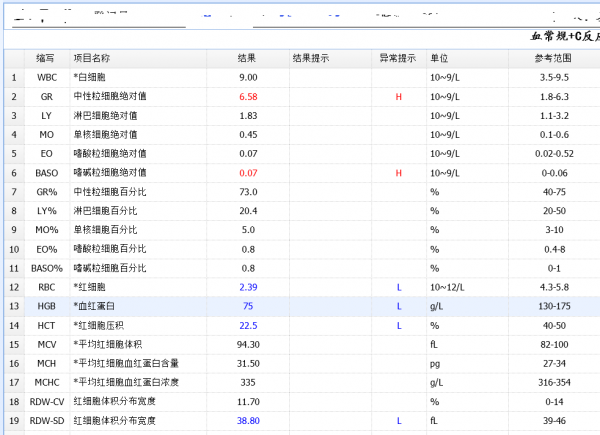The image size is (600, 435).
Task: Select the WBC abbreviation cell
Action: coord(47,77)
